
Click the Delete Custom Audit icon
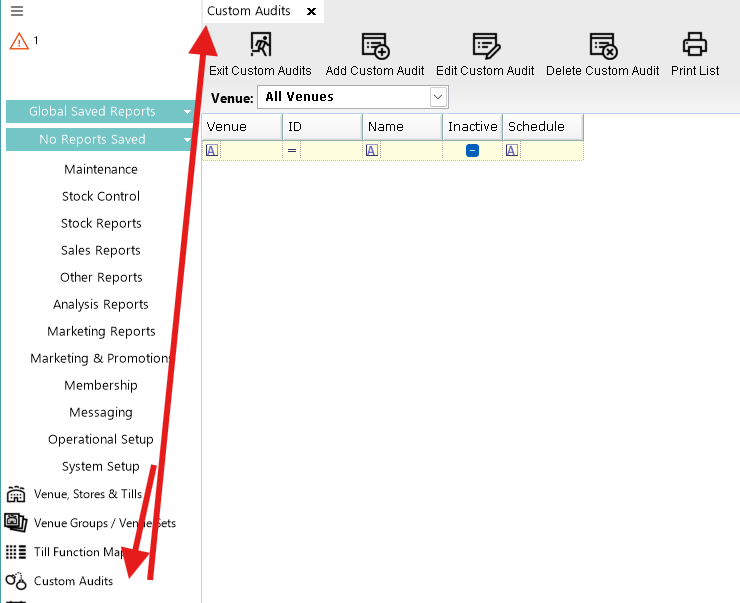(602, 45)
